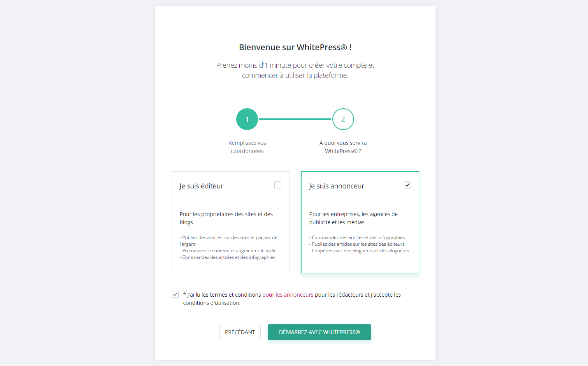This screenshot has width=588, height=366.
Task: Toggle the terms and conditions checkbox
Action: point(175,294)
